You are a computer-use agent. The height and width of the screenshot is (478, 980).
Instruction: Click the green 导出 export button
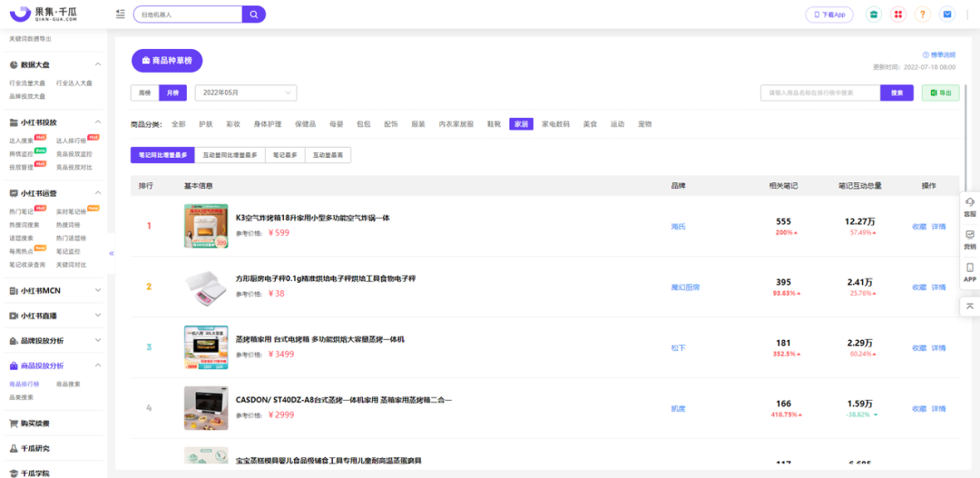(x=940, y=93)
